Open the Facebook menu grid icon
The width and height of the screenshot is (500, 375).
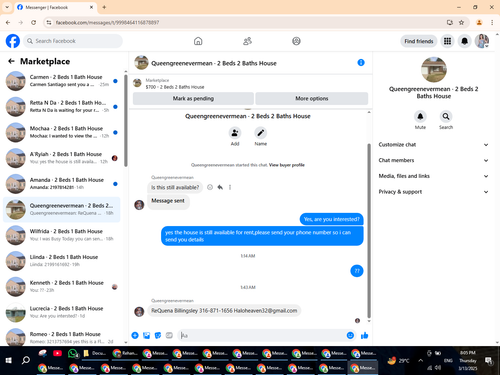coord(447,41)
